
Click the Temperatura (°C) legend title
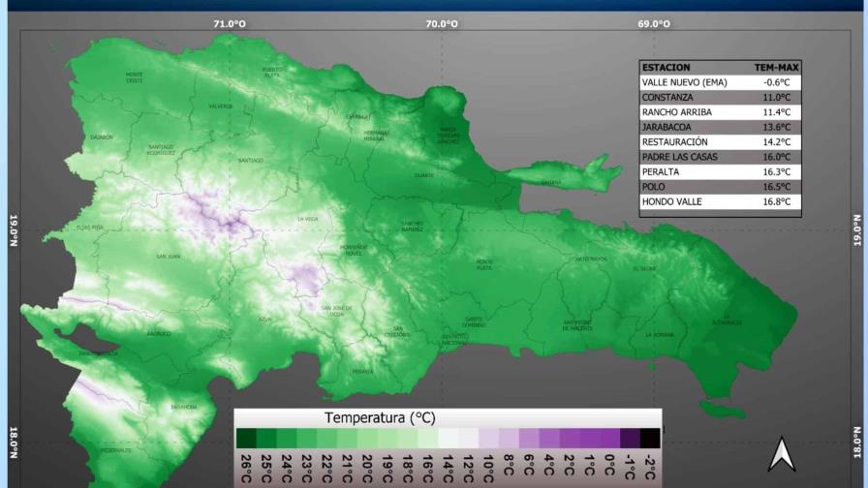(x=380, y=417)
